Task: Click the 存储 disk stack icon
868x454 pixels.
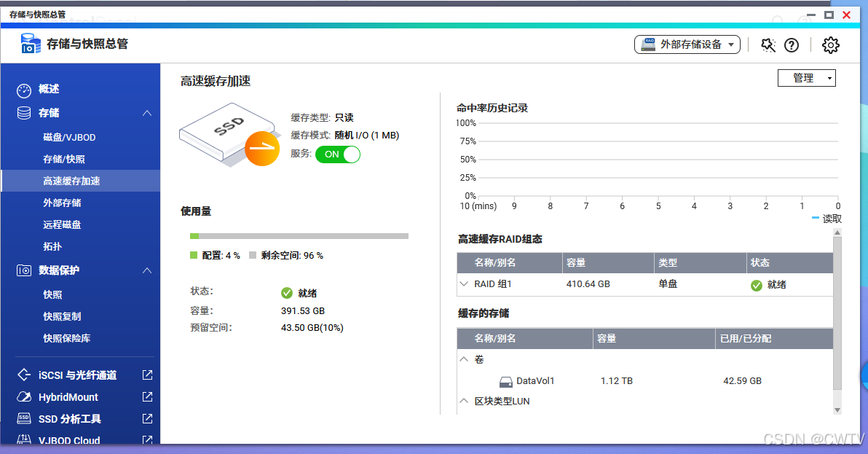Action: (24, 113)
